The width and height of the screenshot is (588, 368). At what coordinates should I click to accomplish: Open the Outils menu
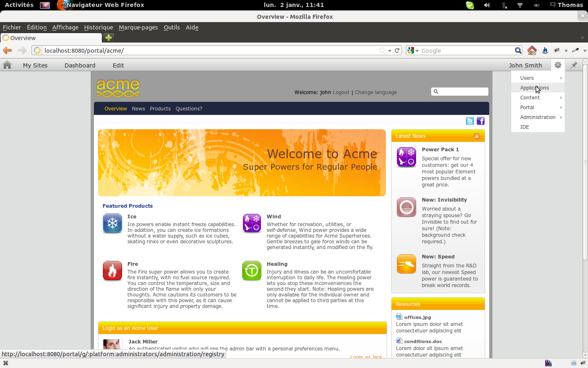[x=171, y=27]
